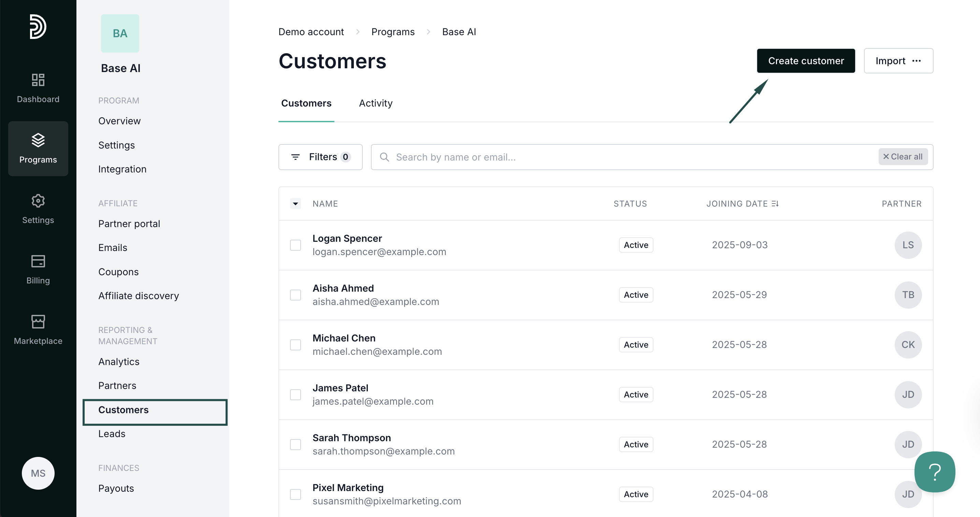
Task: Click the STATUS column header
Action: pos(630,204)
